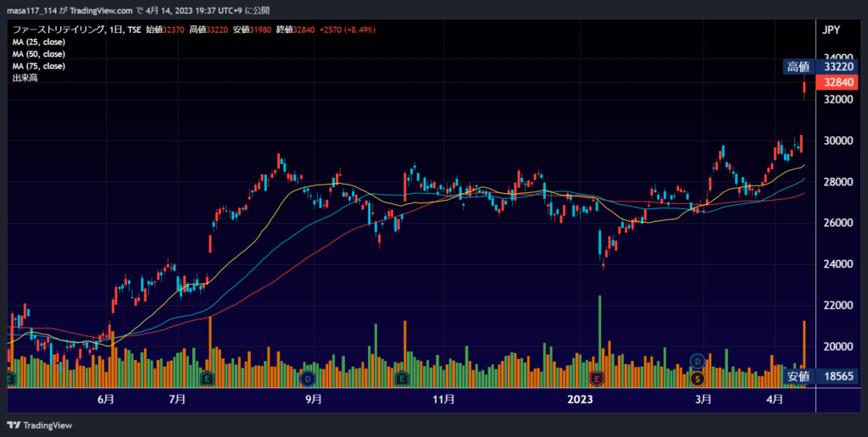Screen dimensions: 868x437
Task: Click the masa117_114 username in the header
Action: pos(31,10)
